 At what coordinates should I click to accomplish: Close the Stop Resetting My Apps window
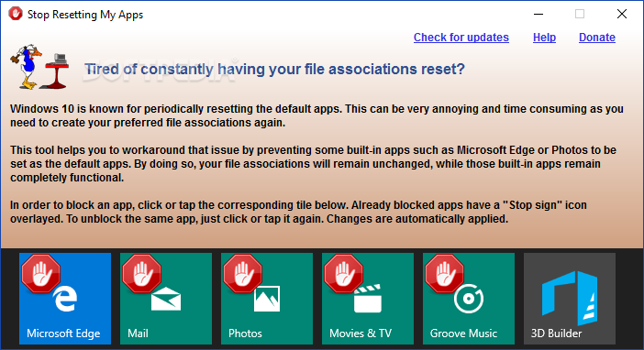click(x=622, y=14)
